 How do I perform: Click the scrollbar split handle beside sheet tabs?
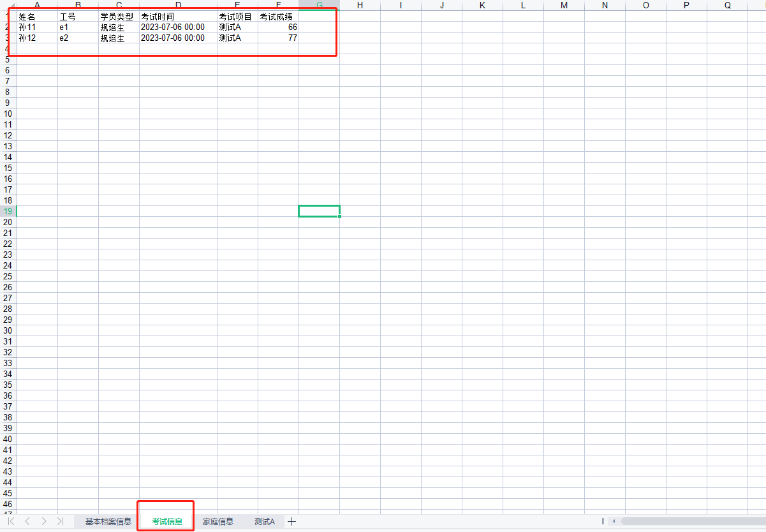point(603,521)
